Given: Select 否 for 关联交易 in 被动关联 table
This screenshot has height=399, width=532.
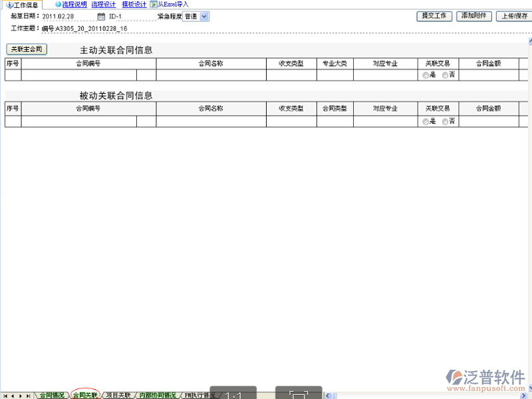Looking at the screenshot, I should (x=445, y=122).
